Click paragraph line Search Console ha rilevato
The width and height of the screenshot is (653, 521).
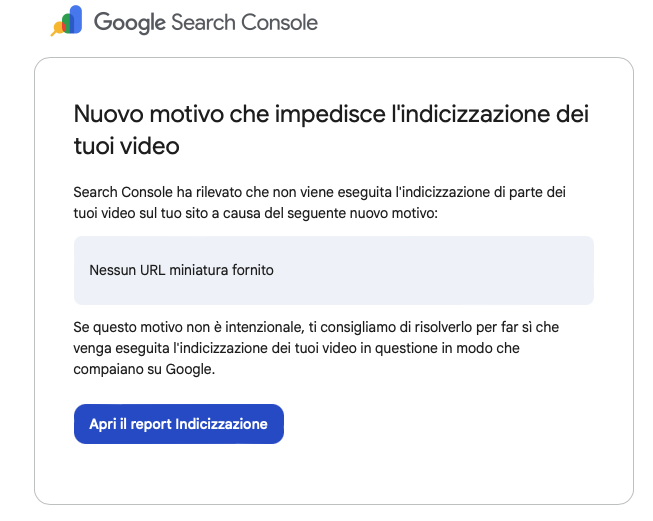coord(319,192)
